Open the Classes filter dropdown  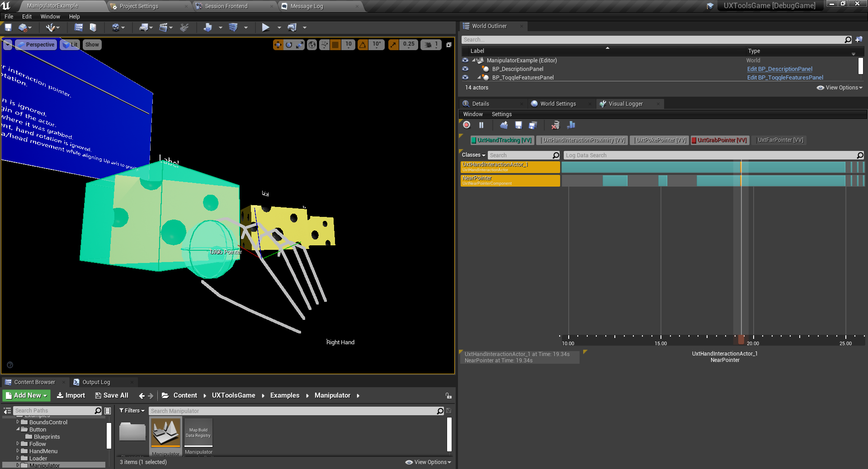click(473, 155)
